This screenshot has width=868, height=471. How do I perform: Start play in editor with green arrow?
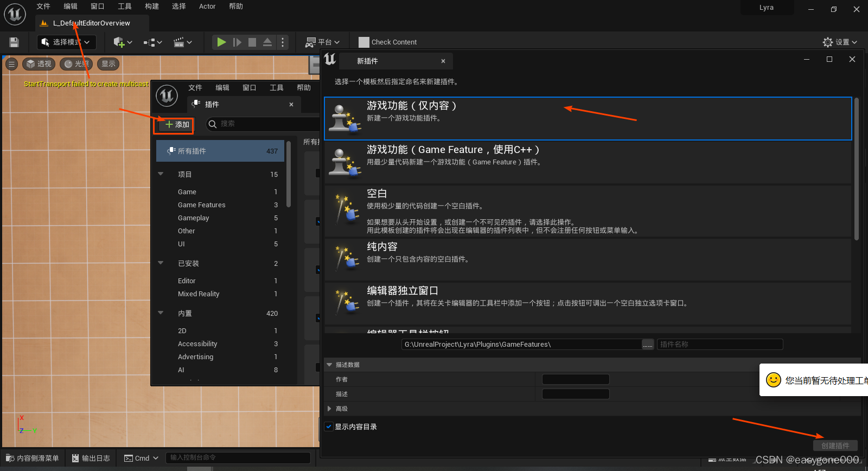click(221, 42)
